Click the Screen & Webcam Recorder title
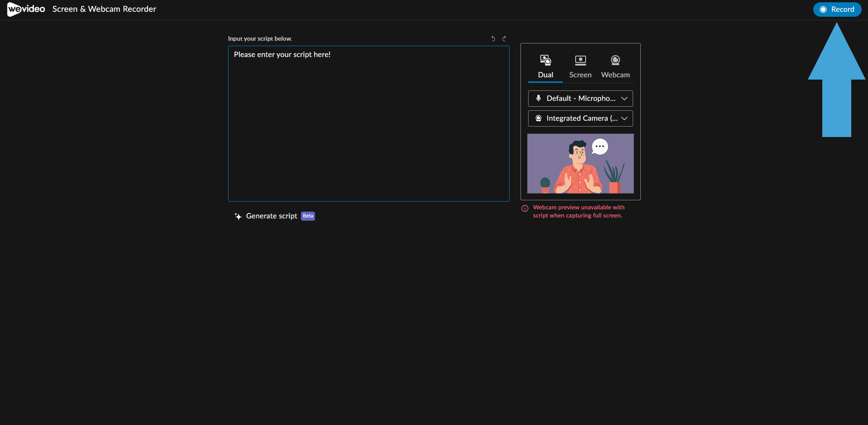The width and height of the screenshot is (868, 425). coord(104,9)
